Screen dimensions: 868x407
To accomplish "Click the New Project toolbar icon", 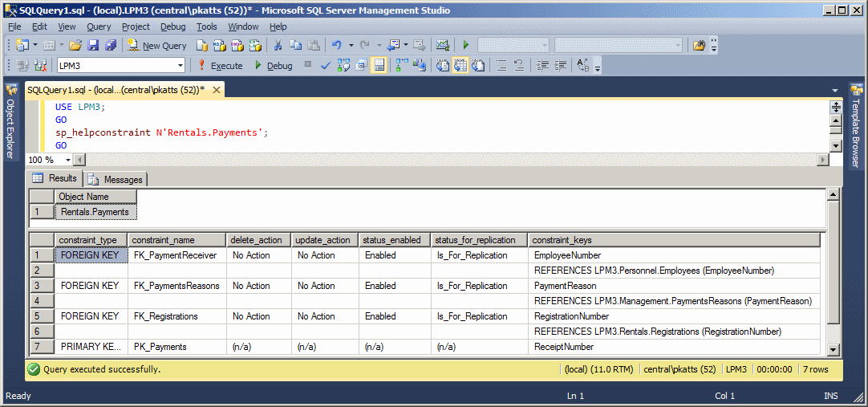I will [x=21, y=46].
